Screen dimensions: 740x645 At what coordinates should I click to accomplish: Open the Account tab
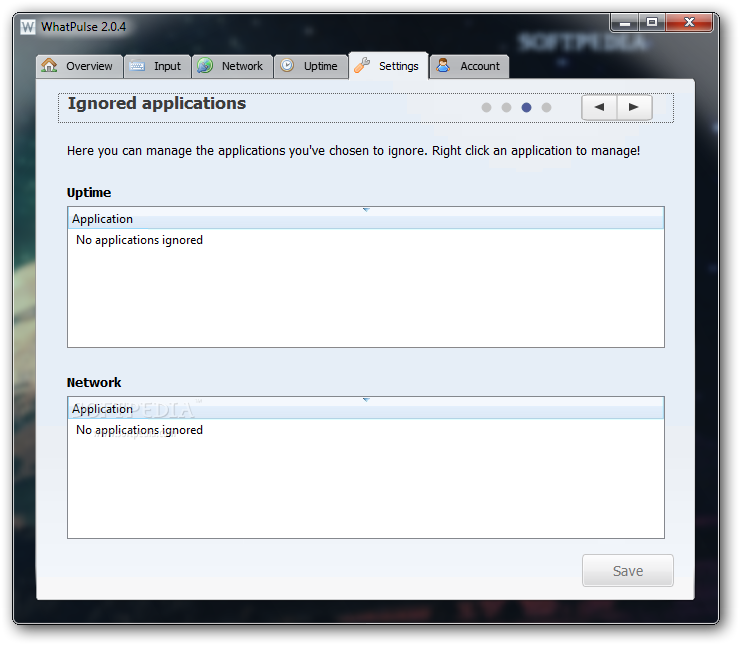[x=470, y=66]
